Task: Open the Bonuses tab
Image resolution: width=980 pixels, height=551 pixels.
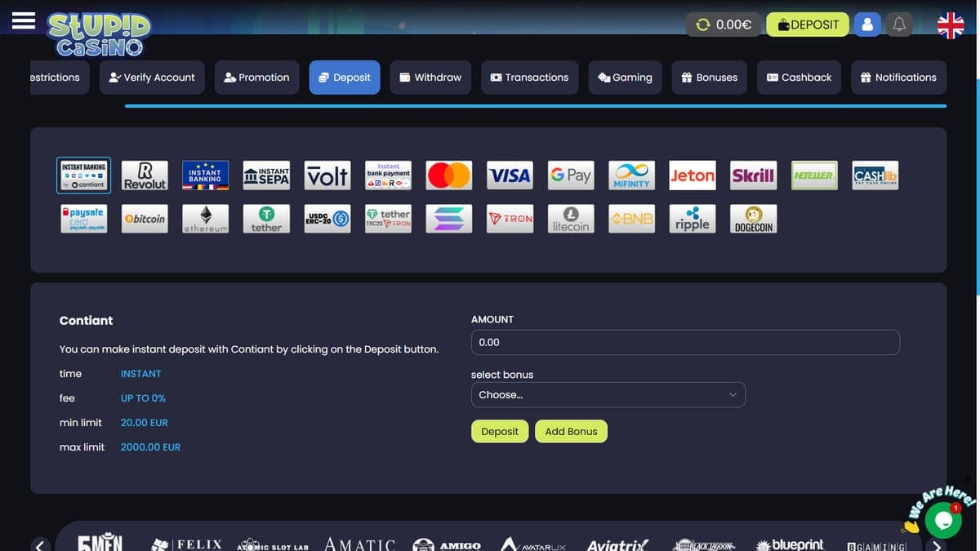Action: coord(710,78)
